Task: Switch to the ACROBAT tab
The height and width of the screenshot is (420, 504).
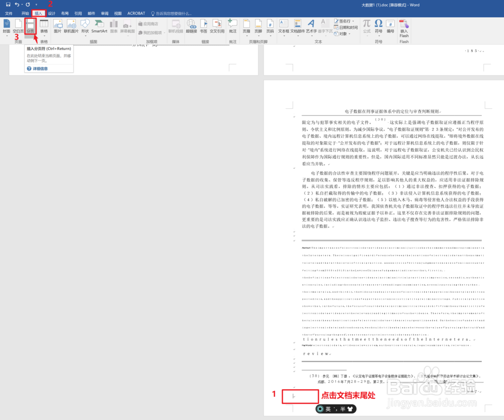Action: [136, 14]
